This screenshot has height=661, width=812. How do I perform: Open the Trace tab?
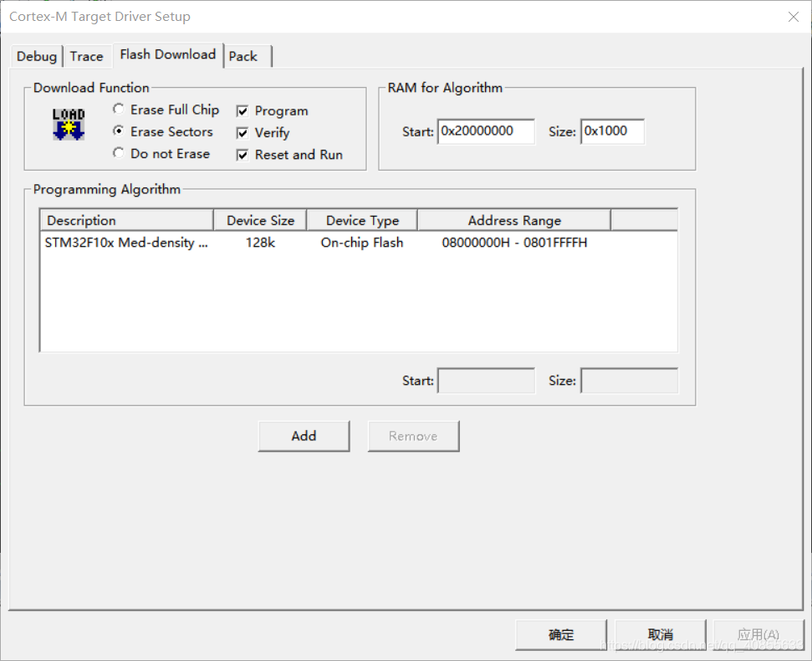(86, 56)
